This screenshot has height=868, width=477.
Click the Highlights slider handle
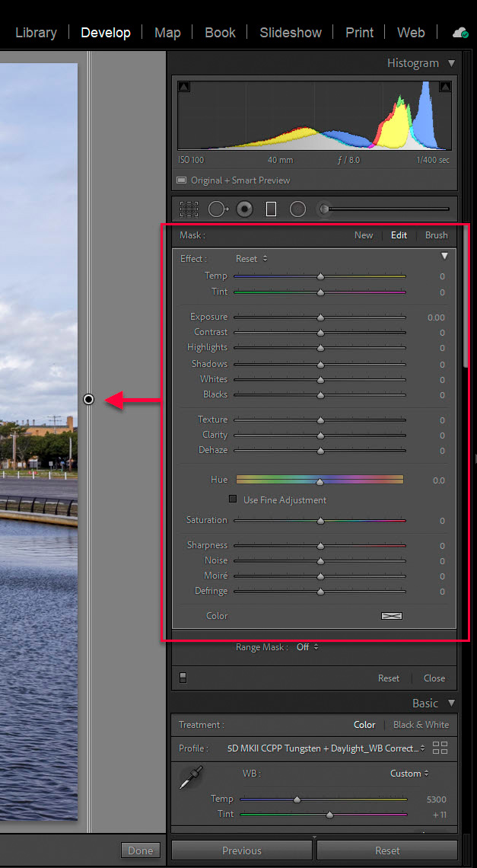(x=320, y=348)
